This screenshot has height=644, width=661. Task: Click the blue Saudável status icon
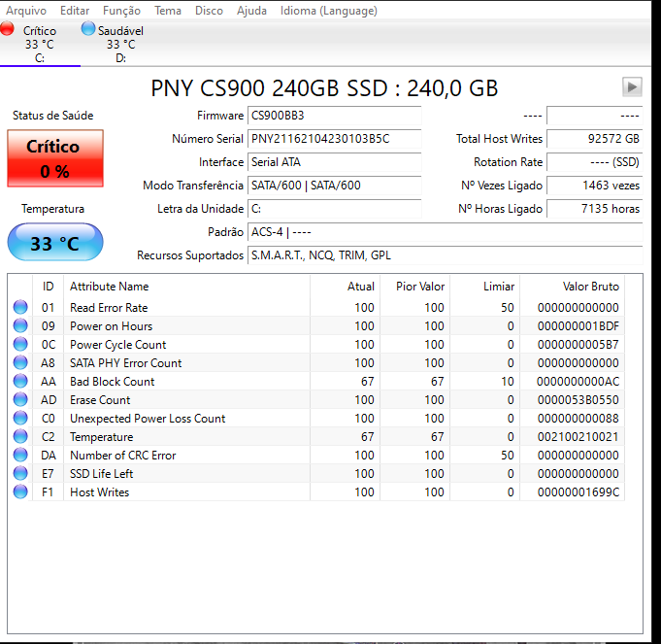(88, 29)
